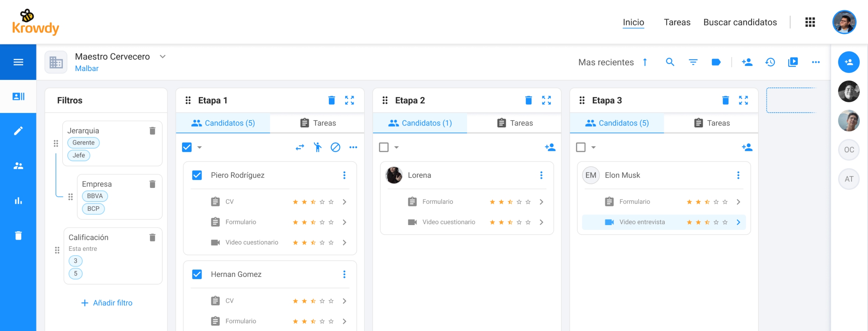Click the person action icon in Etapa 1

[317, 147]
